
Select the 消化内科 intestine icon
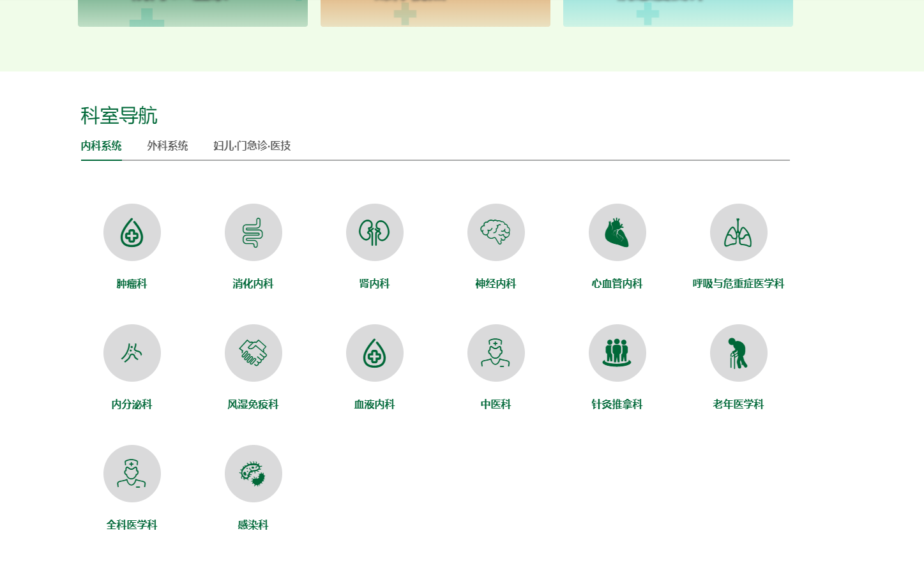[254, 232]
